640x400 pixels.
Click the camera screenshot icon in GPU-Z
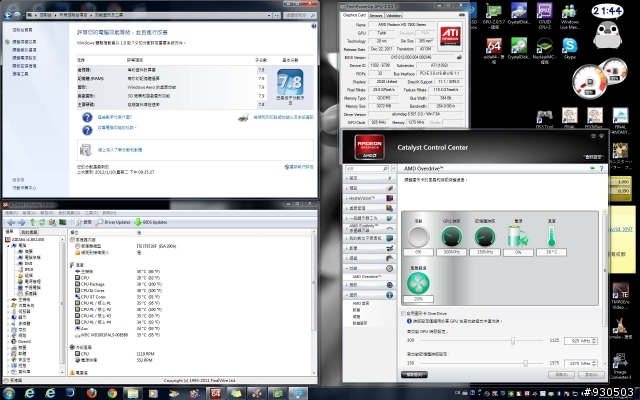point(462,15)
